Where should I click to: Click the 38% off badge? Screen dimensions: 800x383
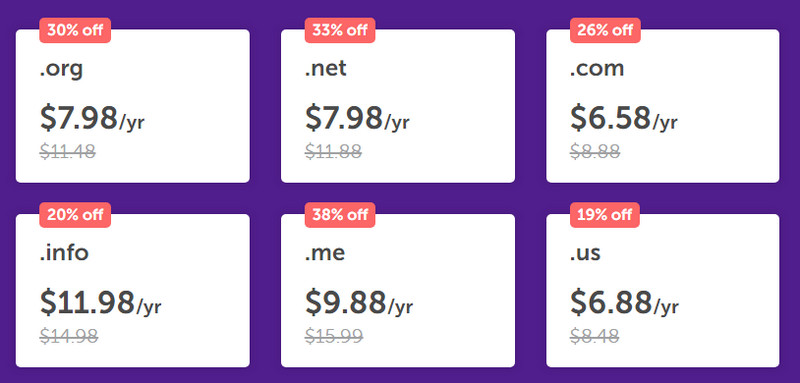(x=340, y=215)
